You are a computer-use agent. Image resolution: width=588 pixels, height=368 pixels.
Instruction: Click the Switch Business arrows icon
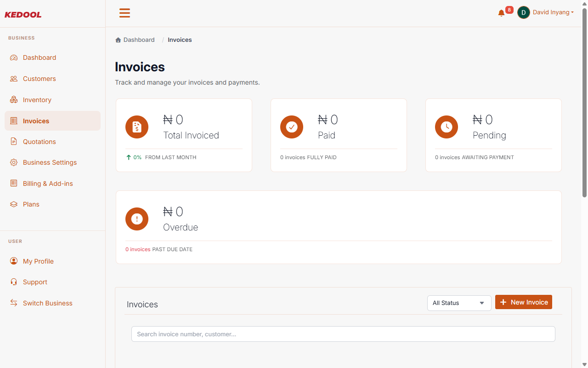click(14, 303)
